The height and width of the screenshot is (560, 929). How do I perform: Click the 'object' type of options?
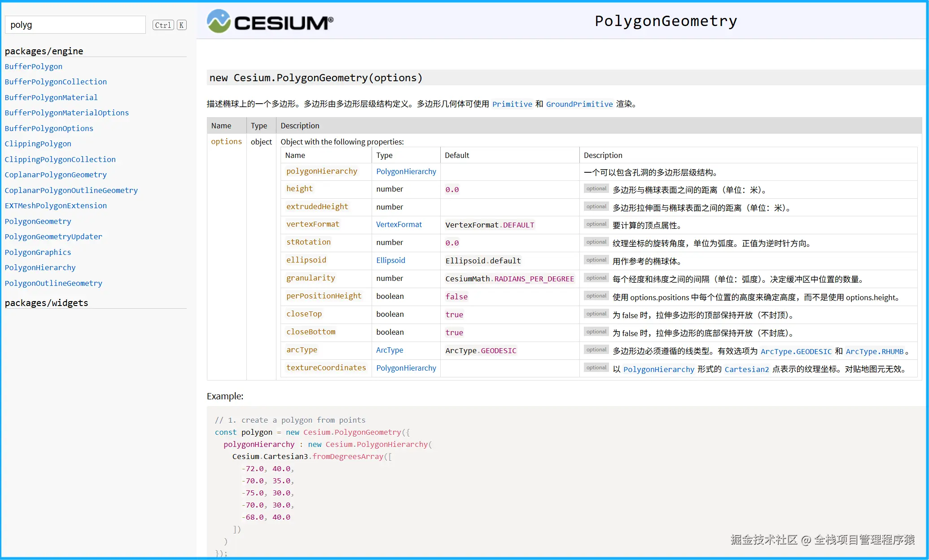(x=261, y=142)
